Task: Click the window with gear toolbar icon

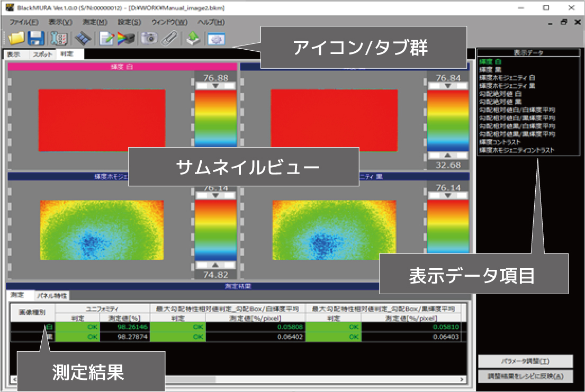Action: coord(217,39)
